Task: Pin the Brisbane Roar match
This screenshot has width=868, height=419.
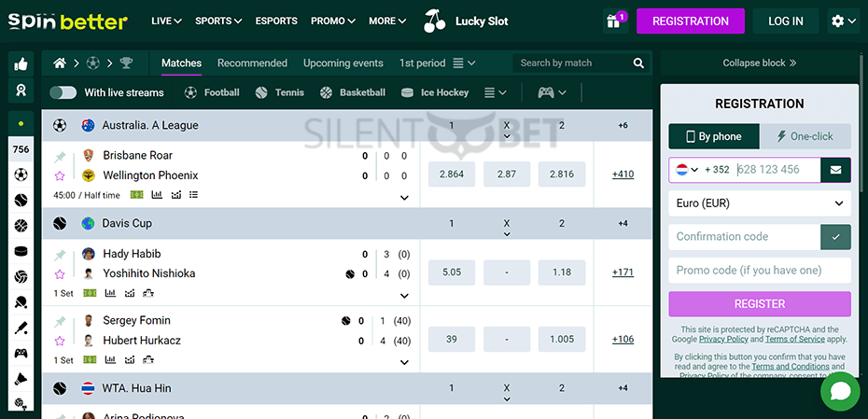Action: [x=60, y=157]
